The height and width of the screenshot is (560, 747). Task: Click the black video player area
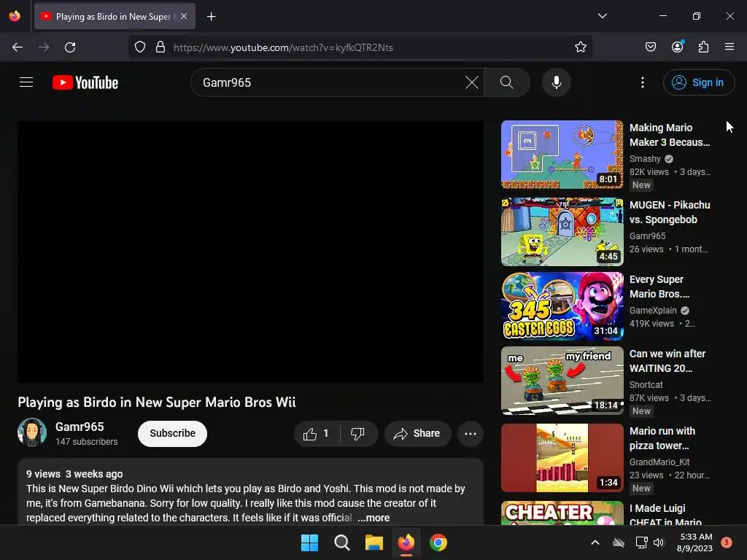click(251, 252)
